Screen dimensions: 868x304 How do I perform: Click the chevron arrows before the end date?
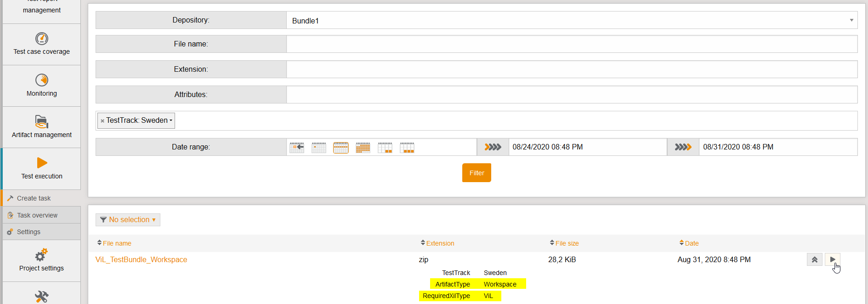point(683,147)
